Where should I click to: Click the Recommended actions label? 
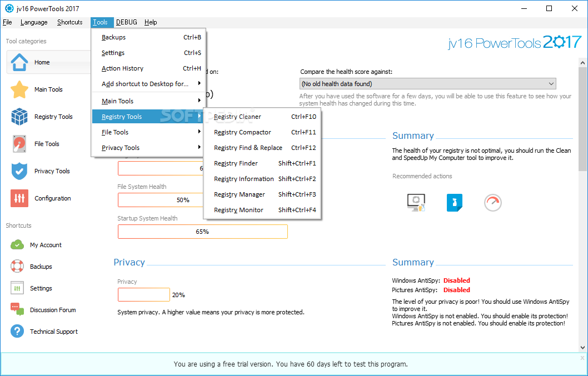[x=422, y=176]
